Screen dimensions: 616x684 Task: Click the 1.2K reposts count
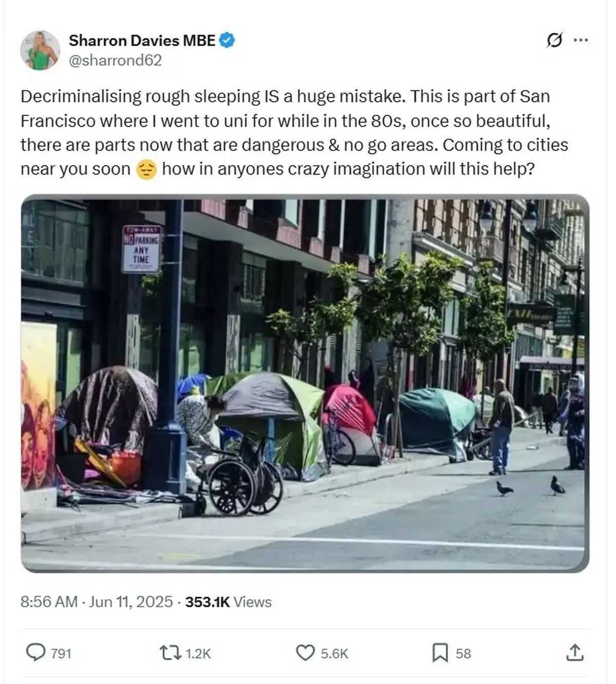(198, 653)
